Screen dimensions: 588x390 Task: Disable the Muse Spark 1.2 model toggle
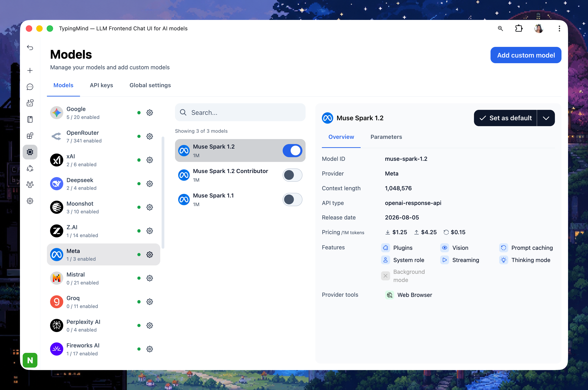[292, 150]
